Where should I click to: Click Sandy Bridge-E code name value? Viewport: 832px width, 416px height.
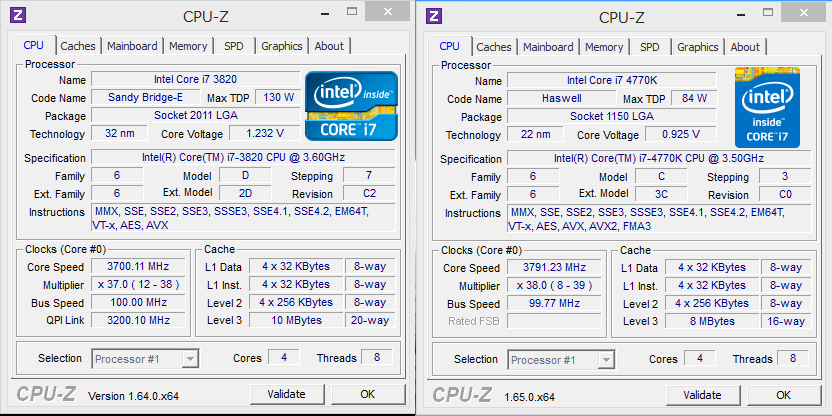pyautogui.click(x=146, y=97)
